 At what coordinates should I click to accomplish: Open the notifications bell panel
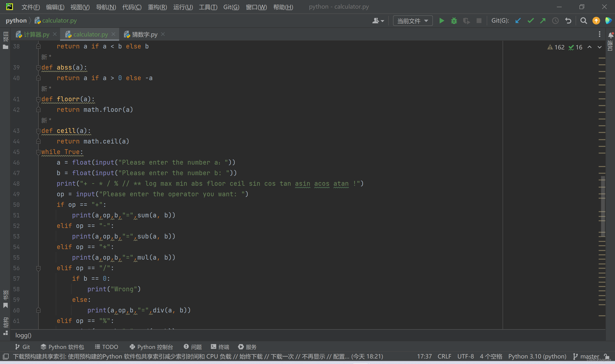pos(611,35)
